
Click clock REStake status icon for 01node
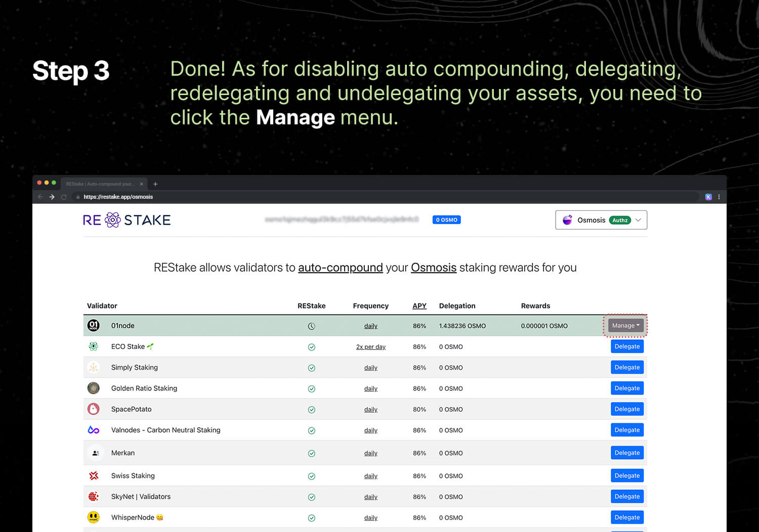click(x=312, y=326)
